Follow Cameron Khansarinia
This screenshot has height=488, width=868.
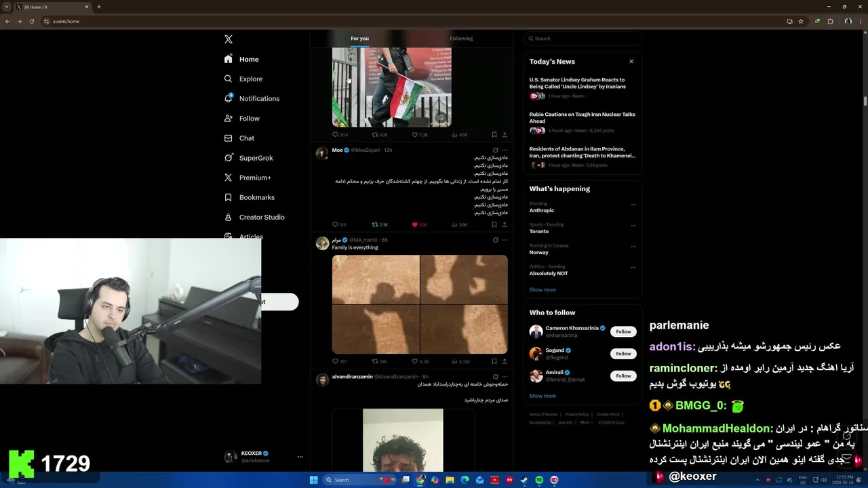point(623,331)
